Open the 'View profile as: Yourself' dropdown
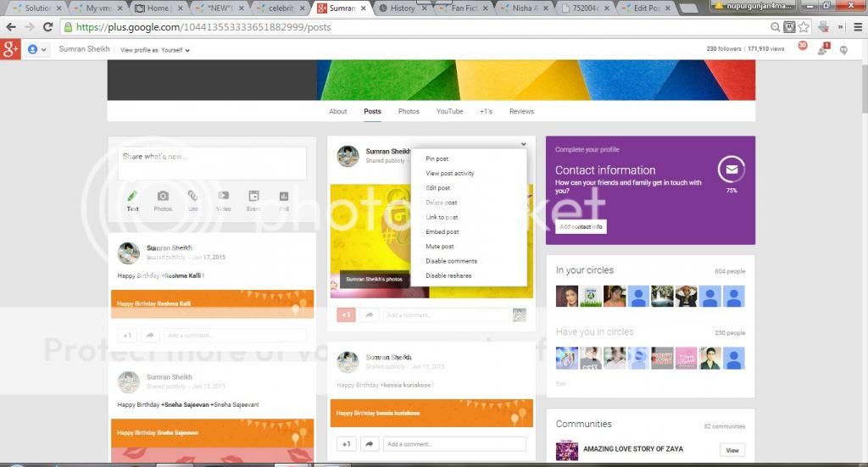The width and height of the screenshot is (868, 467). tap(155, 50)
